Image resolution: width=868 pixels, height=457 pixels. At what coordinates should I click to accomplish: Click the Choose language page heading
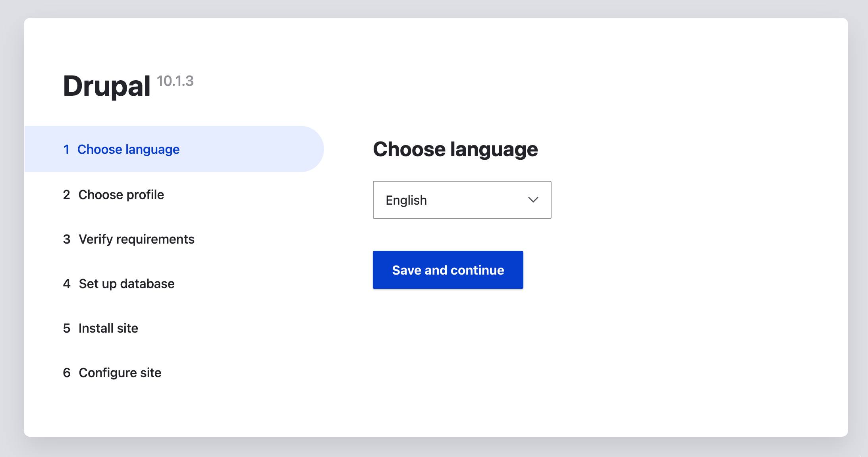[x=455, y=149]
